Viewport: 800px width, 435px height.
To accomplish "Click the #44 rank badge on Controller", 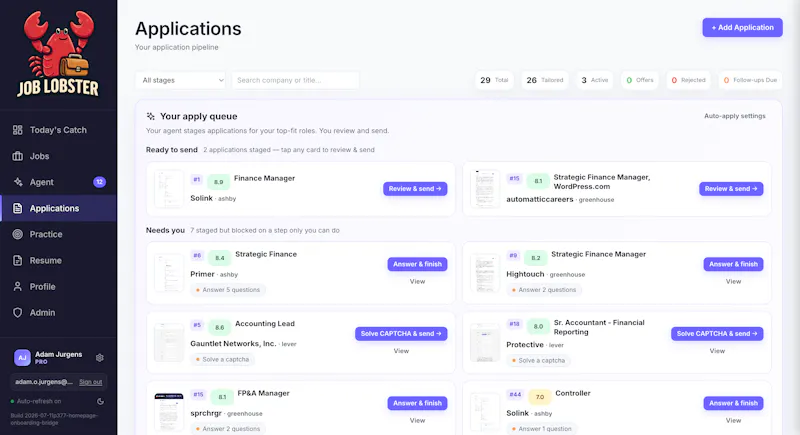I will 515,394.
